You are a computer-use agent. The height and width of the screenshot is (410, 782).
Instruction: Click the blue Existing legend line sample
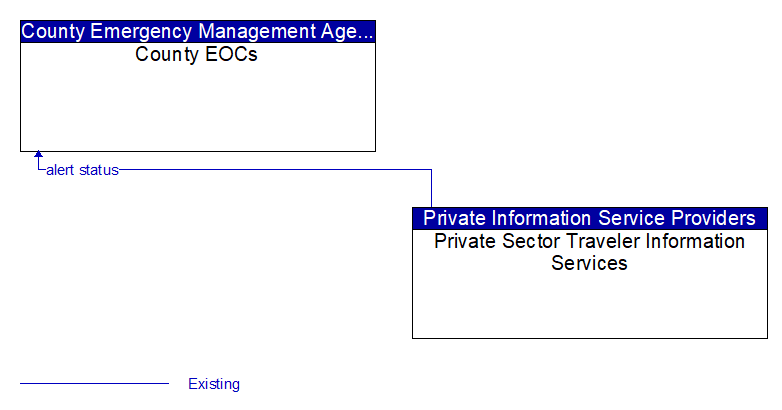tap(94, 384)
